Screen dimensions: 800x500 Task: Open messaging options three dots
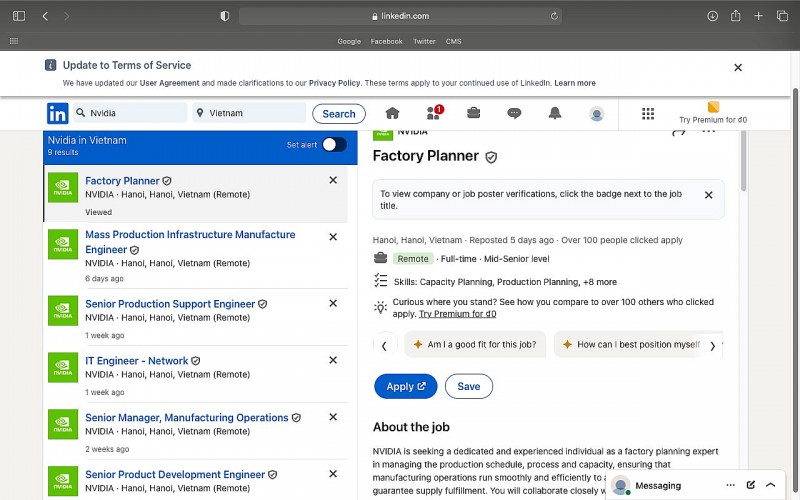click(730, 485)
